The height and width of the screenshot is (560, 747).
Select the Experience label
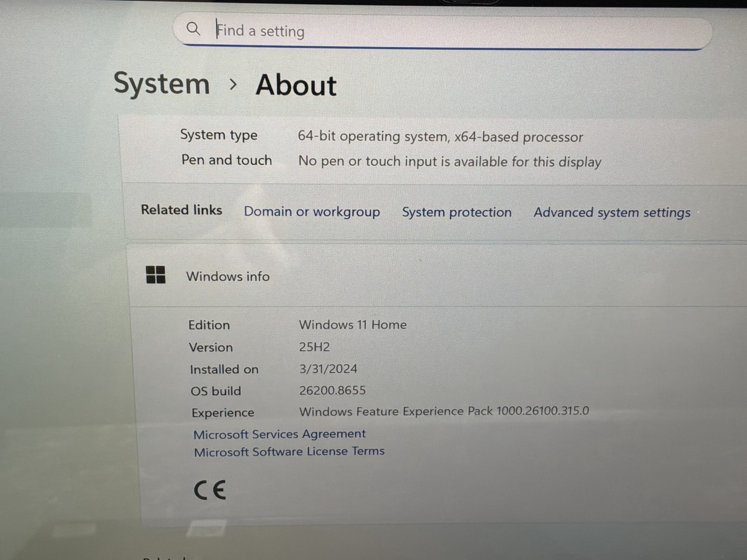[x=223, y=413]
